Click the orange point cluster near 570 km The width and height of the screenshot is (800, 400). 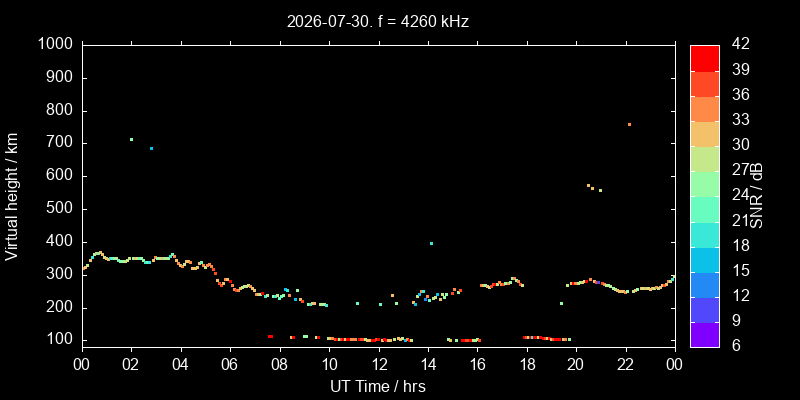[x=594, y=188]
